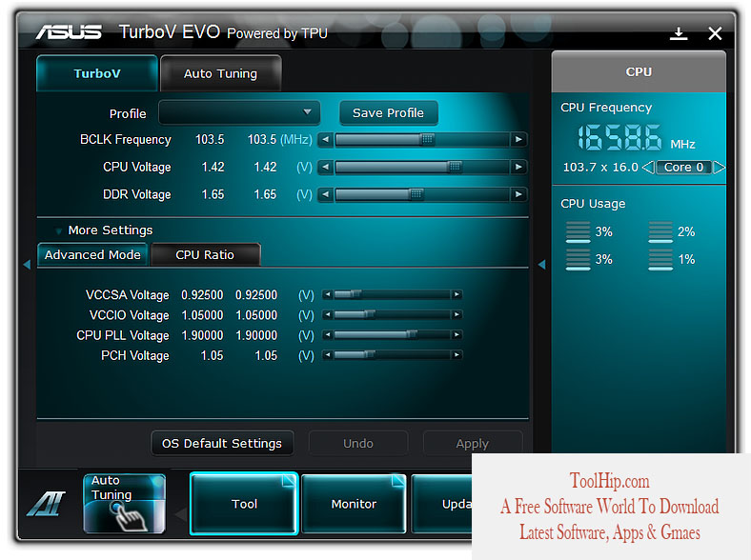The height and width of the screenshot is (560, 751).
Task: Click the 2% CPU usage bar indicator
Action: pyautogui.click(x=660, y=232)
